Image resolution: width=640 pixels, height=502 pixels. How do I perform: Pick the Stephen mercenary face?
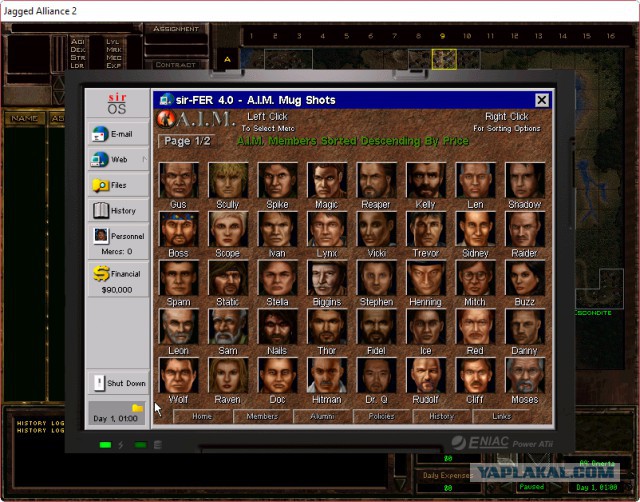376,278
